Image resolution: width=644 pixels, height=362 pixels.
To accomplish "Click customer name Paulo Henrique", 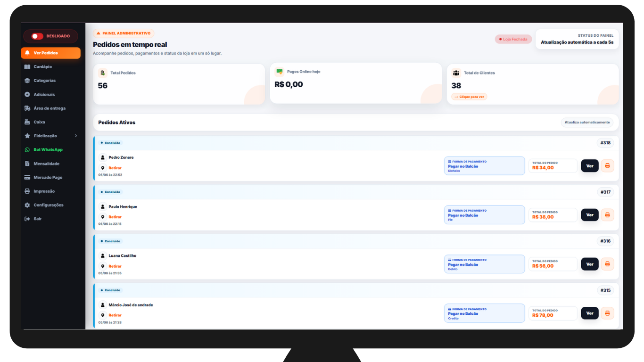I will (x=123, y=206).
